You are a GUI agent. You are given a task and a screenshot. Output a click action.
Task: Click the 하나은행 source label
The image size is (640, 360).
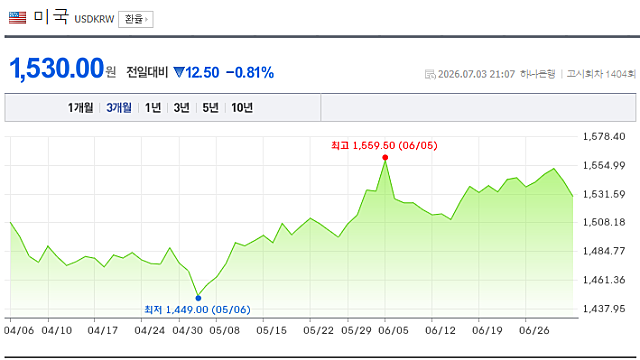tap(538, 74)
